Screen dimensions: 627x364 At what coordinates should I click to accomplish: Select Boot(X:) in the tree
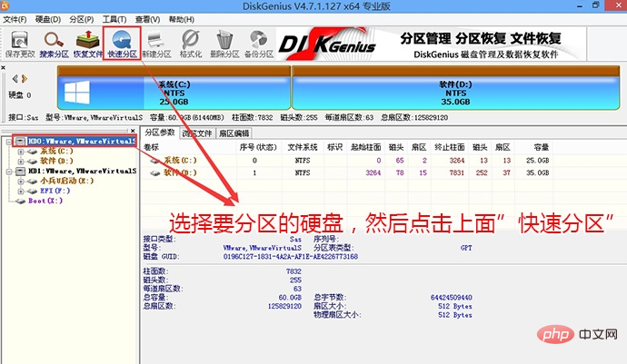(x=45, y=201)
